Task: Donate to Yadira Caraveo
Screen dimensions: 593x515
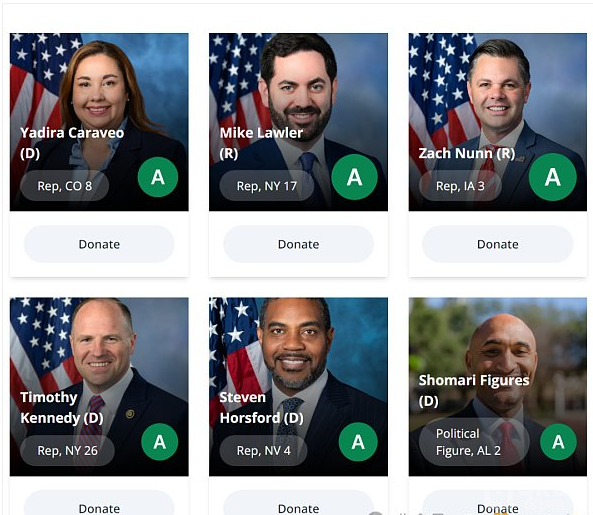Action: click(x=99, y=244)
